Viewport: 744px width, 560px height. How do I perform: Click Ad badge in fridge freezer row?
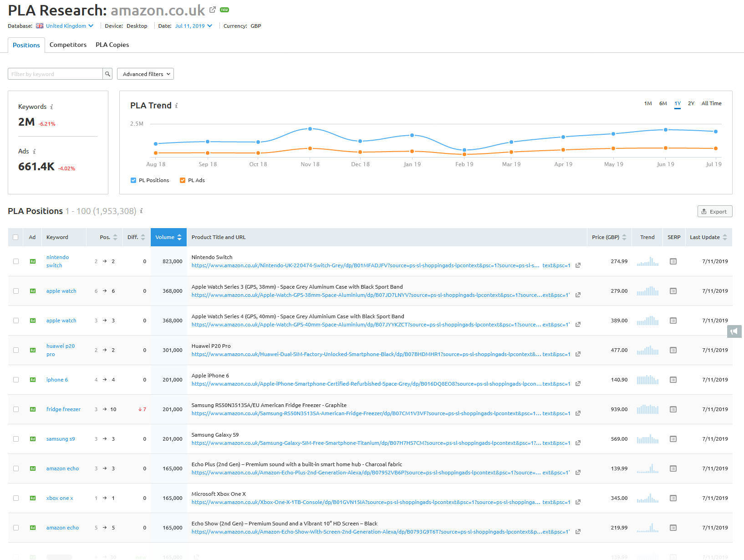pyautogui.click(x=33, y=409)
